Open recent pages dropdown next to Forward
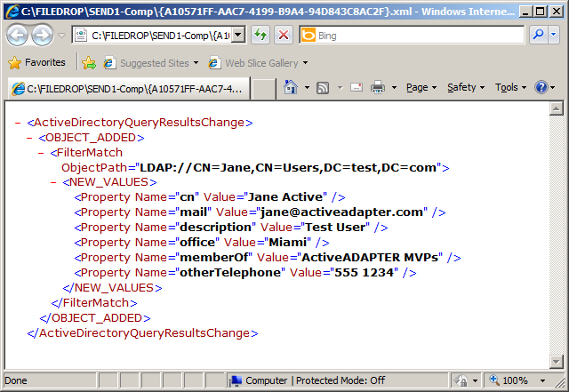 [x=61, y=36]
